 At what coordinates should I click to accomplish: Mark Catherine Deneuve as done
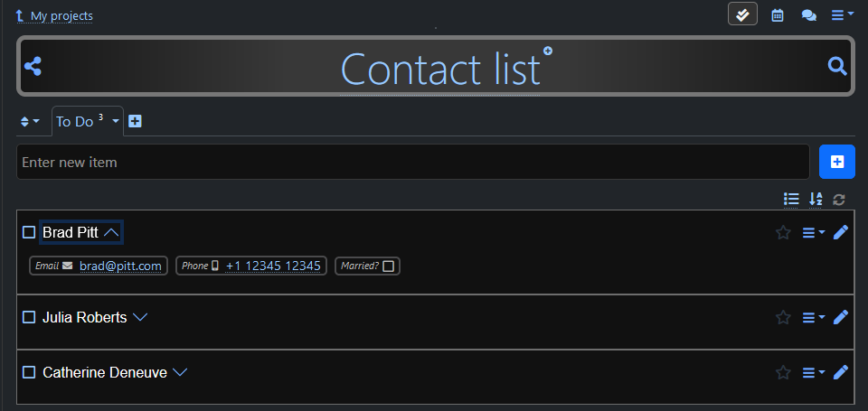click(29, 372)
